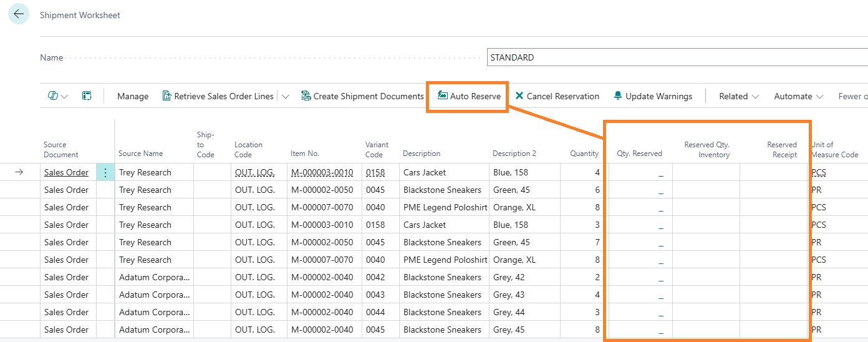Open the first row's three-dot menu
This screenshot has width=868, height=342.
(x=105, y=172)
